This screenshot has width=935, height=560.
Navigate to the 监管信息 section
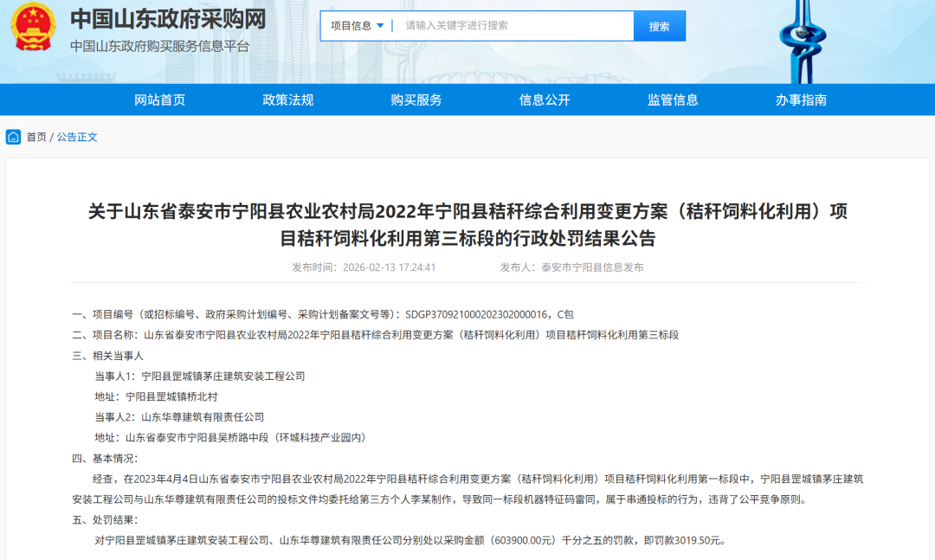coord(673,100)
